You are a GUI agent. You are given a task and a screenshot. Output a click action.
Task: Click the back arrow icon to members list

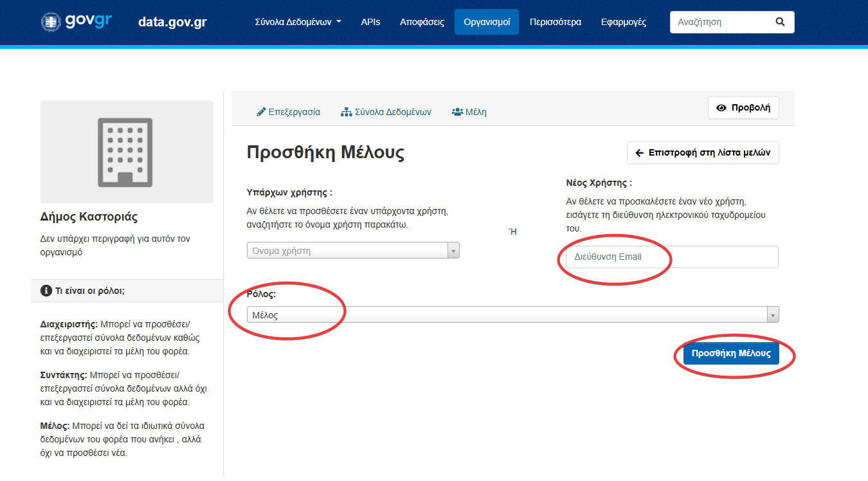[639, 153]
